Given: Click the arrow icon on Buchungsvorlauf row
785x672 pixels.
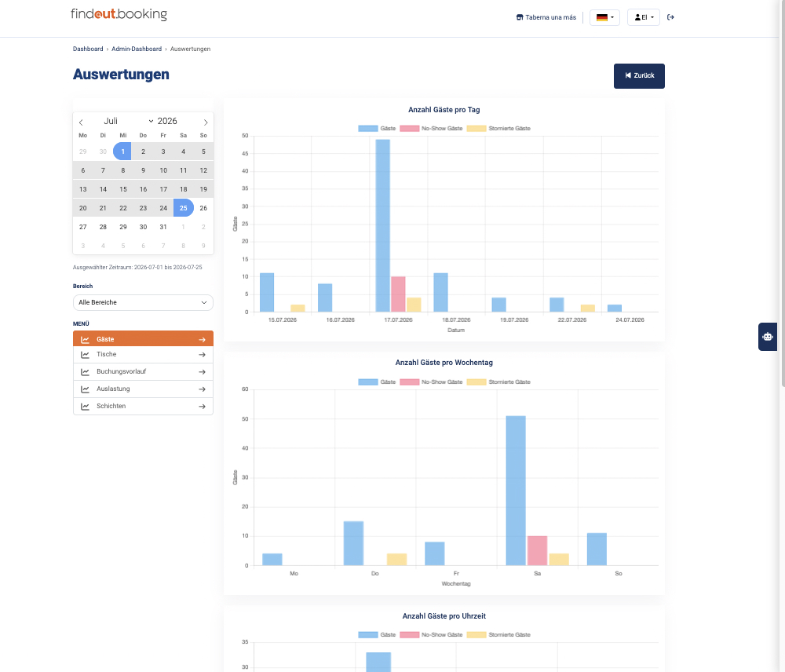Looking at the screenshot, I should [203, 372].
